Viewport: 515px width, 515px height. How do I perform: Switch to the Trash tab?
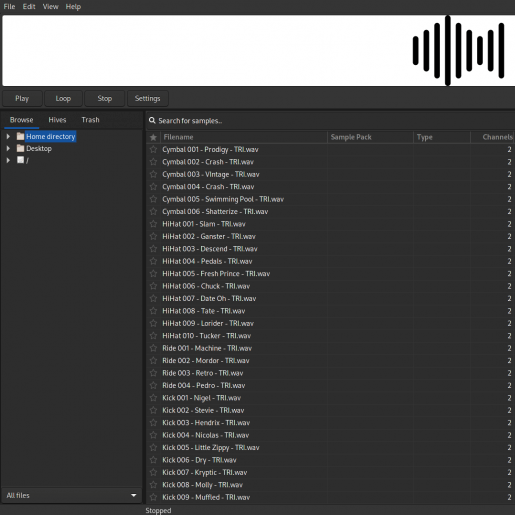(x=90, y=120)
